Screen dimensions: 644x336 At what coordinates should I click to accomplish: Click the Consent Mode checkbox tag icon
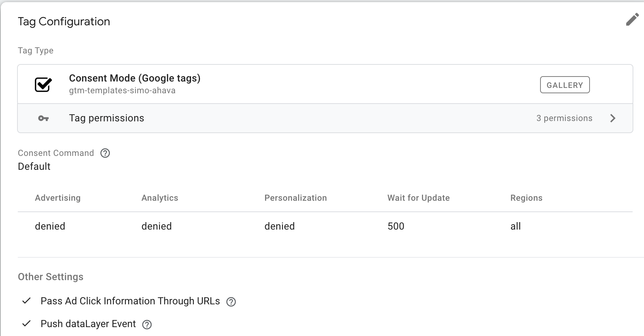coord(43,85)
